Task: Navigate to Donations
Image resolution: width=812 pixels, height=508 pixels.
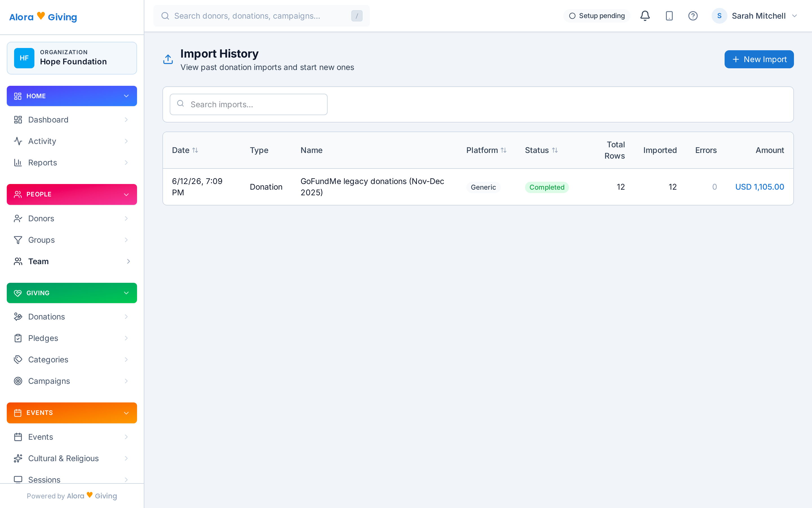Action: [72, 316]
